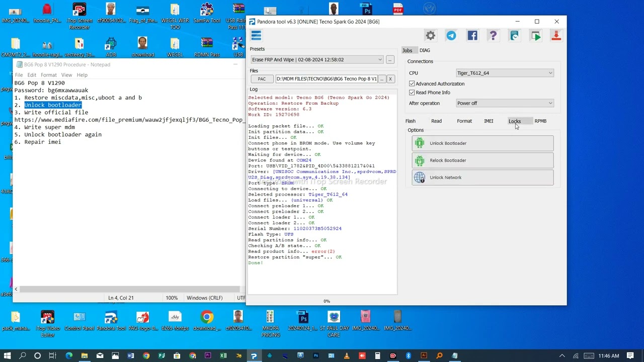Open the Format tab
The width and height of the screenshot is (644, 362).
[x=464, y=121]
